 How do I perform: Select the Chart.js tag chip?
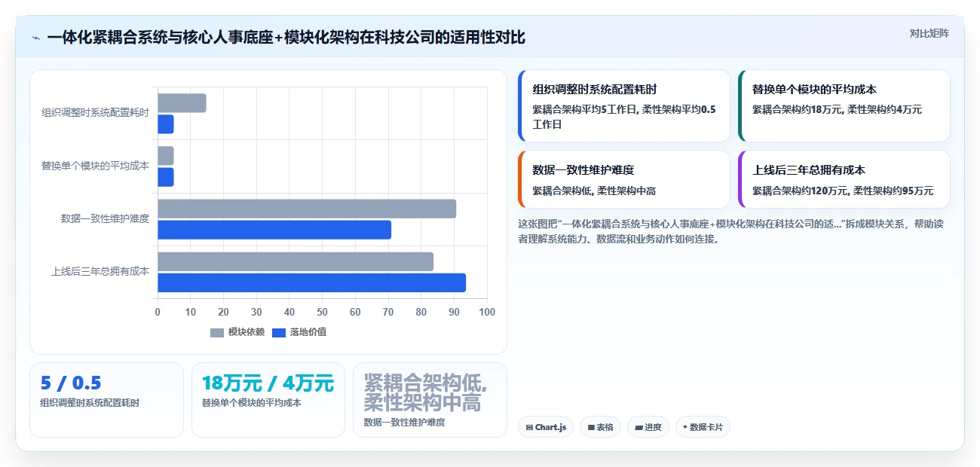546,427
